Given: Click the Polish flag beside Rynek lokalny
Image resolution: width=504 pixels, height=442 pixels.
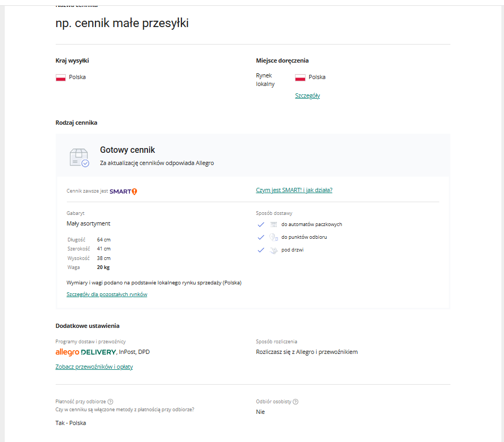Looking at the screenshot, I should (x=300, y=77).
